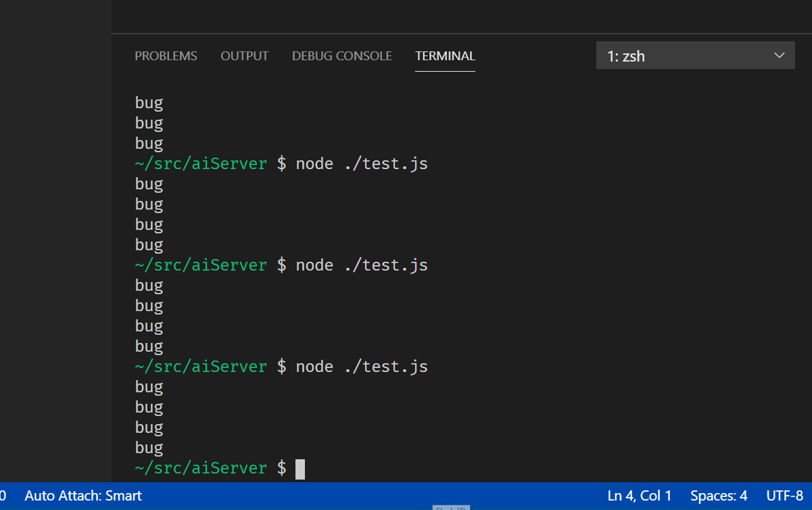The height and width of the screenshot is (510, 812).
Task: Select the UTF-8 encoding indicator
Action: (784, 496)
